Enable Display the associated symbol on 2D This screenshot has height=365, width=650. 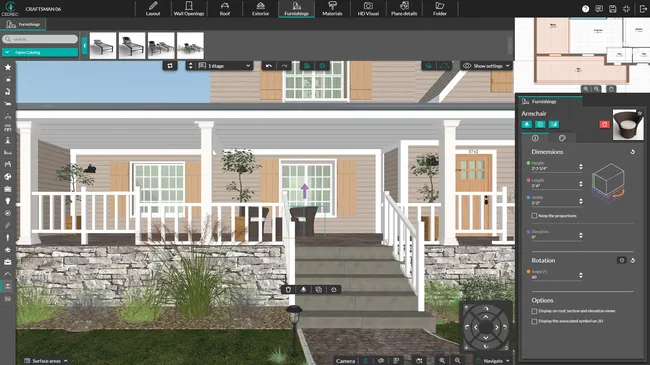534,321
